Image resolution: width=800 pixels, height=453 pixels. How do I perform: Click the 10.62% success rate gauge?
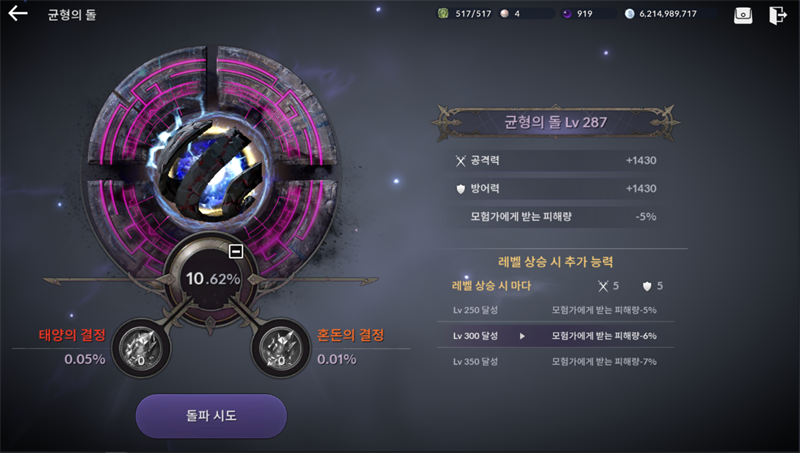pyautogui.click(x=211, y=279)
